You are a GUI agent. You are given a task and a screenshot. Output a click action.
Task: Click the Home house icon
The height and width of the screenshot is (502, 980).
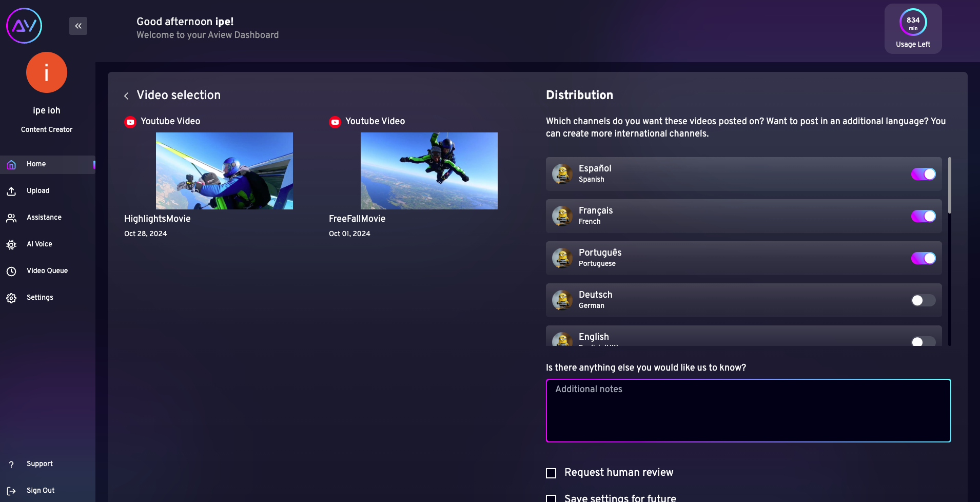click(11, 164)
